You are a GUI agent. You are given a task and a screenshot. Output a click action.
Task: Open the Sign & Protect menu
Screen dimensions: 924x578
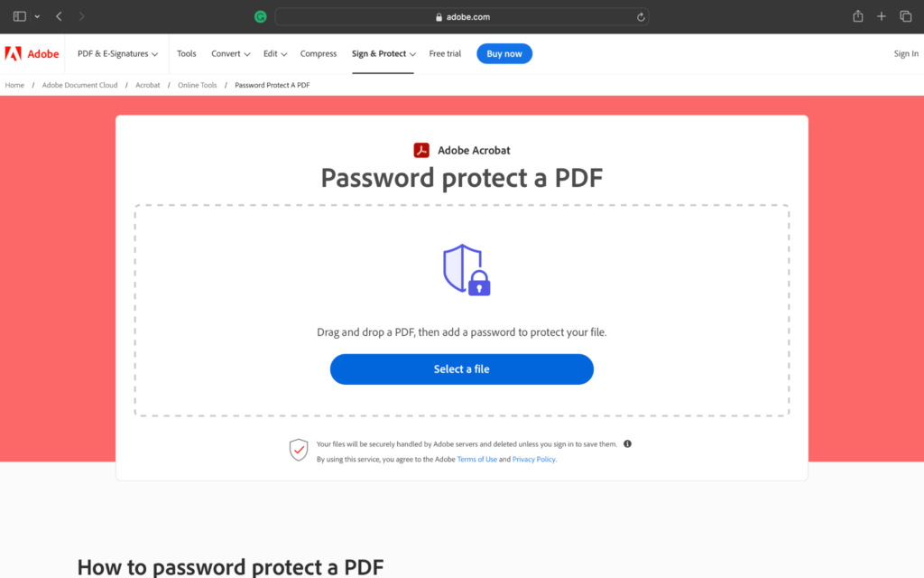click(x=383, y=54)
